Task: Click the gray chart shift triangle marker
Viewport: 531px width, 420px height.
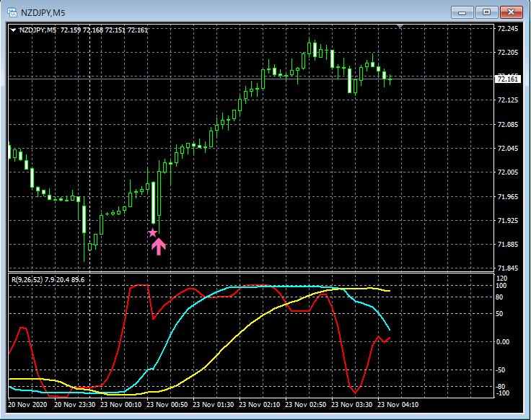Action: 402,27
